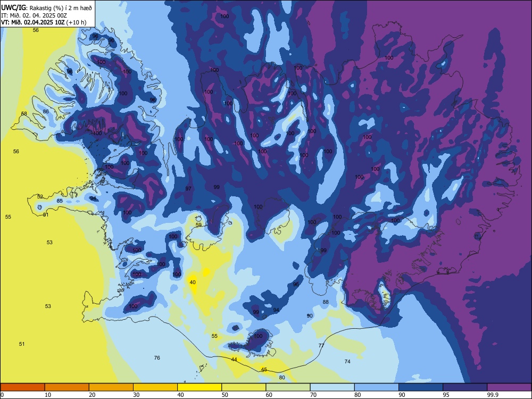This screenshot has height=399, width=532.
Task: Click the 'IT: Mið. 02. 04. 2025 00Z' line
Action: click(34, 15)
